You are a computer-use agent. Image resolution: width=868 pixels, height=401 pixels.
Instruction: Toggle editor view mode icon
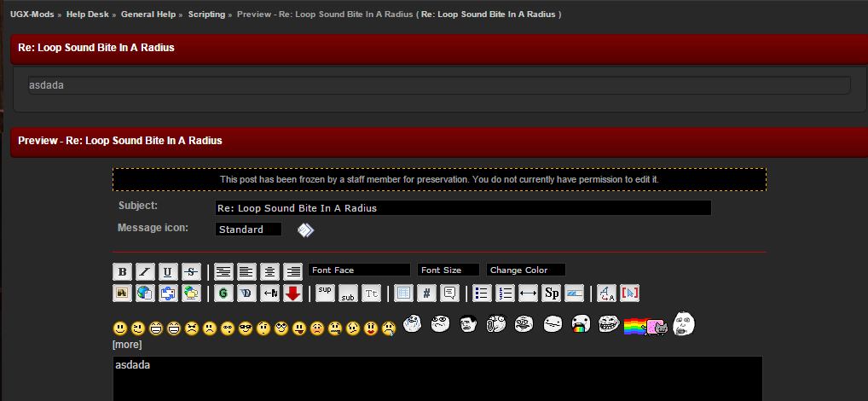tap(630, 293)
